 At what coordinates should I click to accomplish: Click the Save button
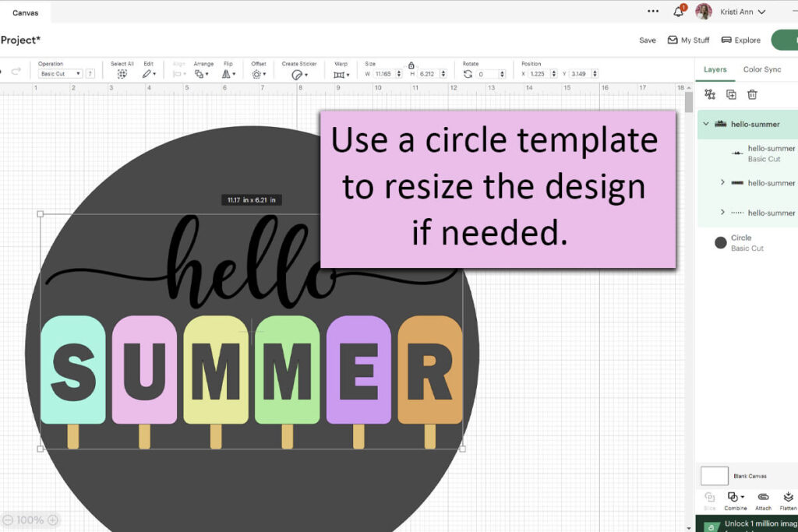(x=647, y=41)
